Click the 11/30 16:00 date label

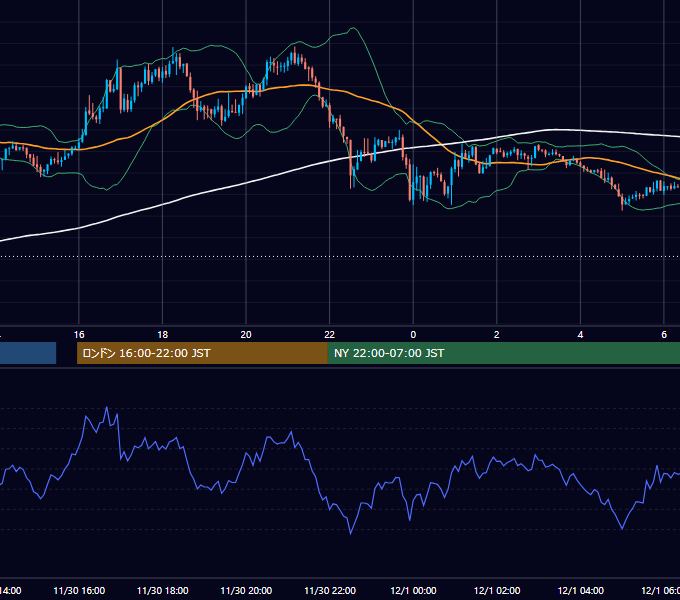pyautogui.click(x=79, y=590)
